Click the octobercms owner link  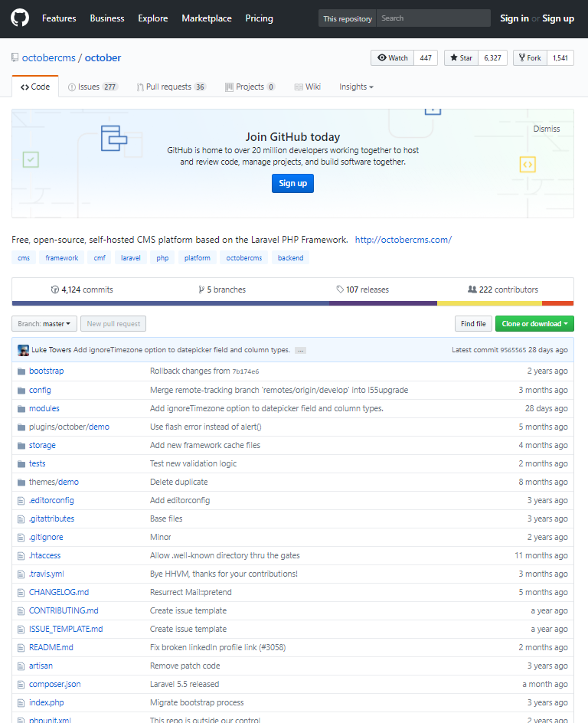49,57
